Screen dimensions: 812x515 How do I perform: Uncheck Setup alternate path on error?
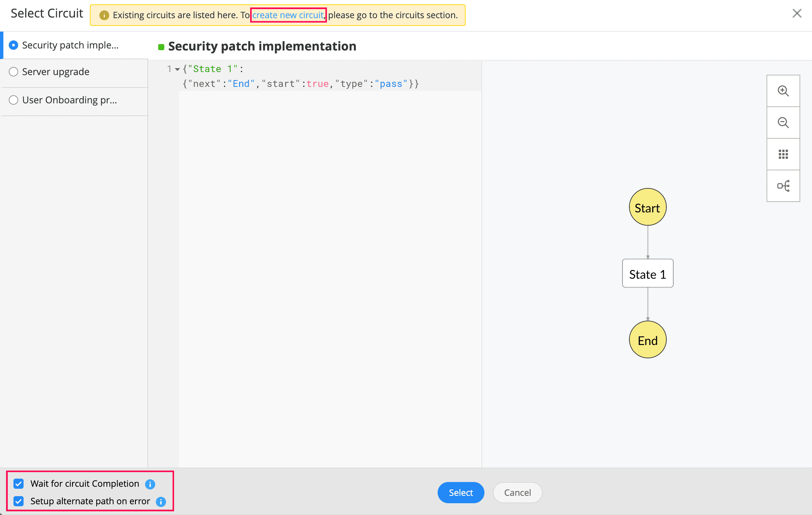(x=19, y=501)
